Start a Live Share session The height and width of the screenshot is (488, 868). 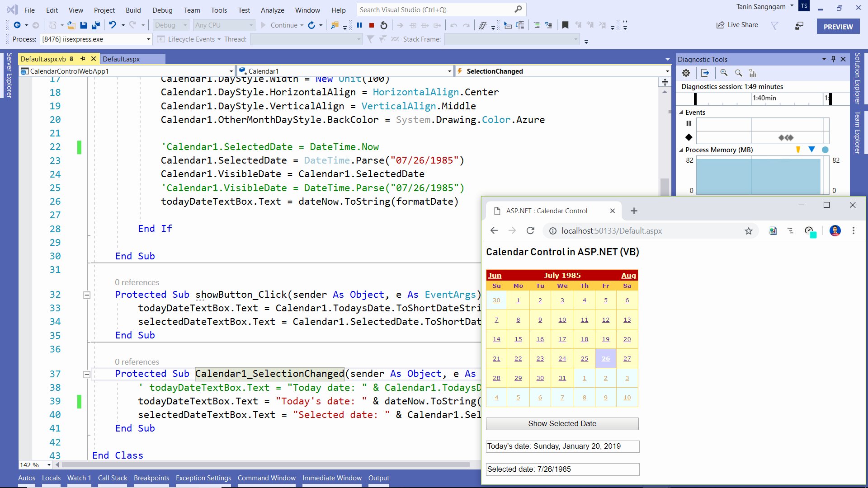pyautogui.click(x=736, y=25)
